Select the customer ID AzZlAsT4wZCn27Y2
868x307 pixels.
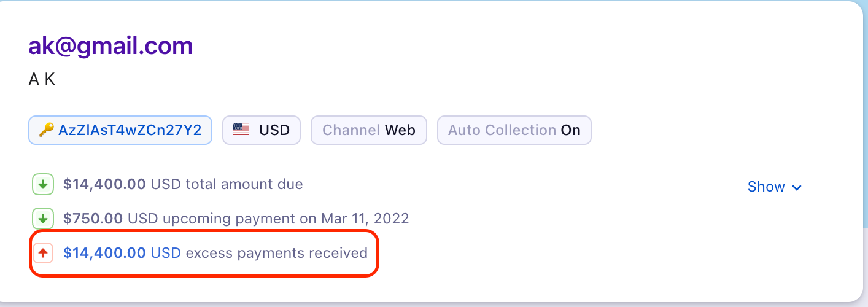(x=130, y=130)
